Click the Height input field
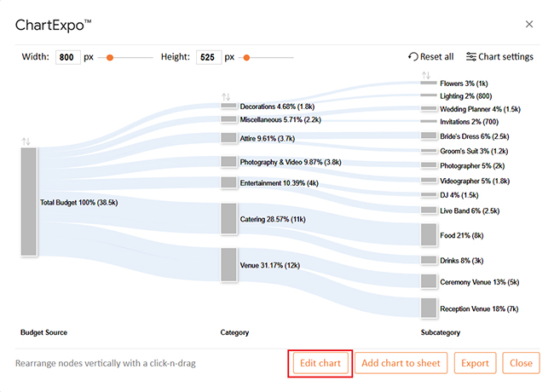554x392 pixels. [208, 58]
